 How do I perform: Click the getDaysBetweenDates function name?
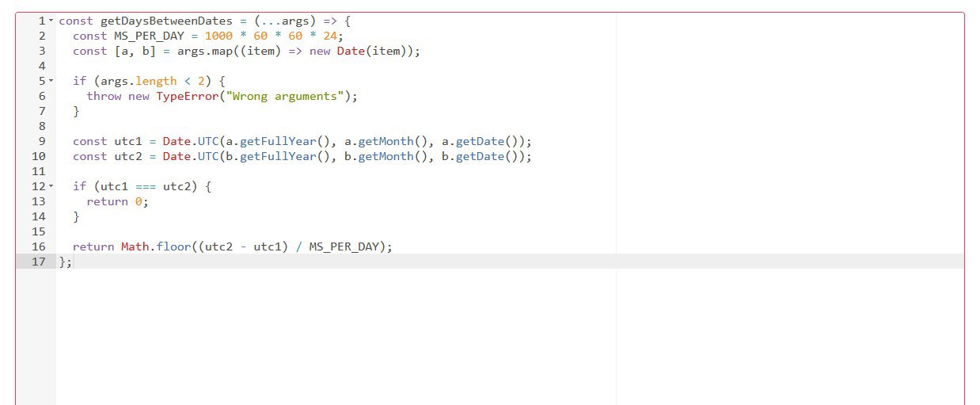166,21
